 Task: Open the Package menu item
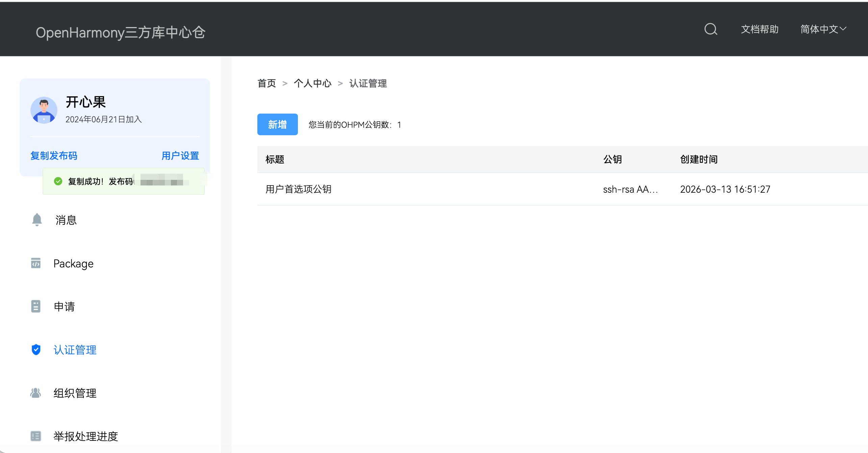73,263
